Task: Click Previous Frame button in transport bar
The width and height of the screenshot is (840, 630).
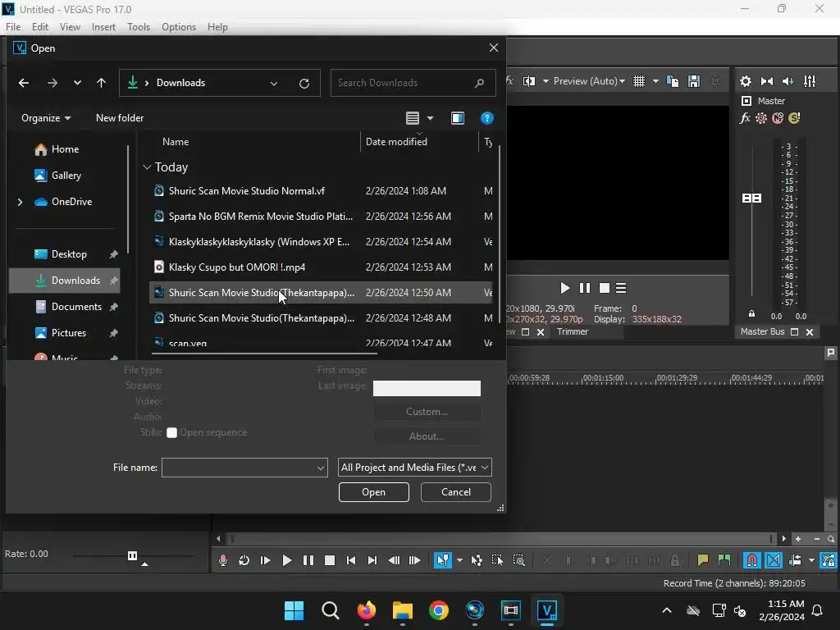Action: point(394,560)
